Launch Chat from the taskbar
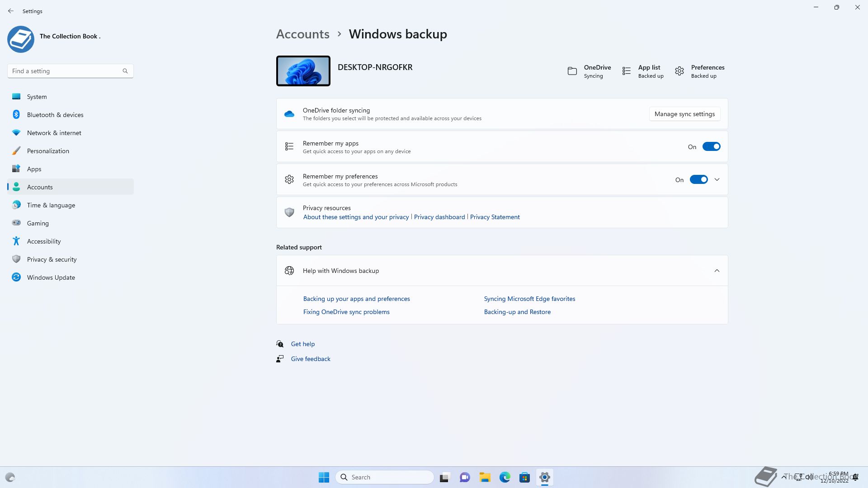The image size is (868, 488). [465, 477]
